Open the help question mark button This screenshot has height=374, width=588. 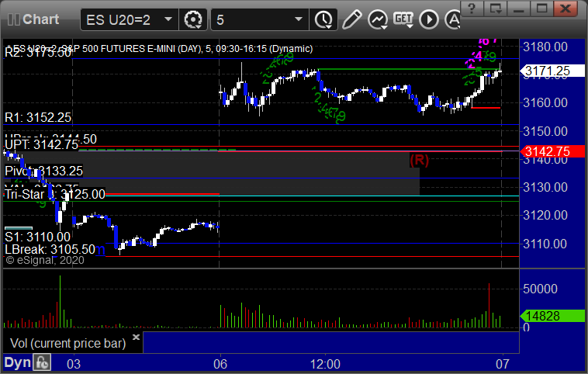pos(472,9)
